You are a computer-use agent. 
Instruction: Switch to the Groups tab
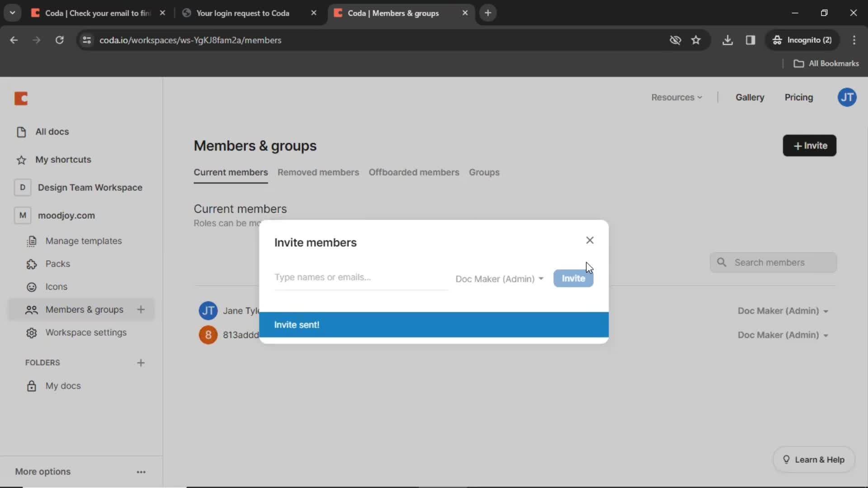point(484,172)
